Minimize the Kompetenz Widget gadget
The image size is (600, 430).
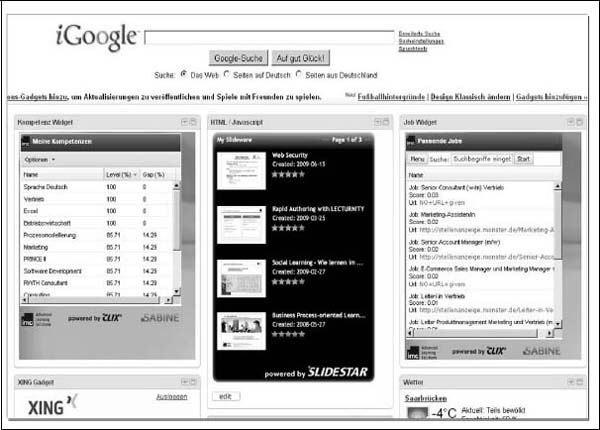click(x=193, y=122)
